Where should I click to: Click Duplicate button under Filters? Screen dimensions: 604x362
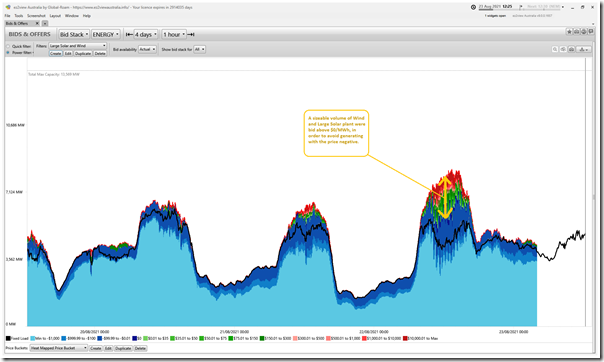click(83, 54)
